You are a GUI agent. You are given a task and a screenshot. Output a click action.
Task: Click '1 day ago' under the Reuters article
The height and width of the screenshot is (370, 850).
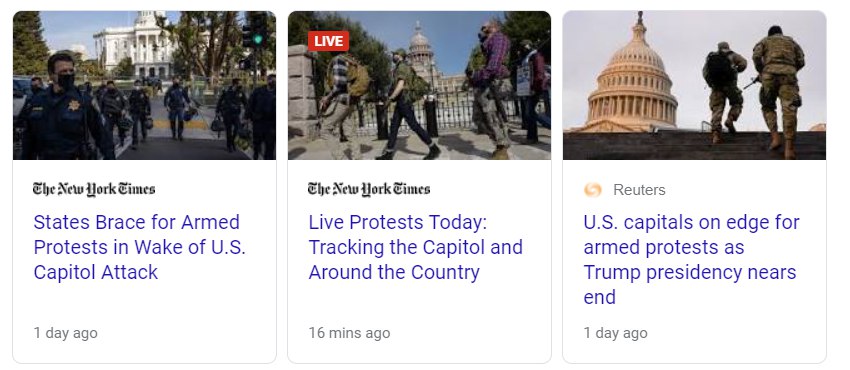(615, 333)
